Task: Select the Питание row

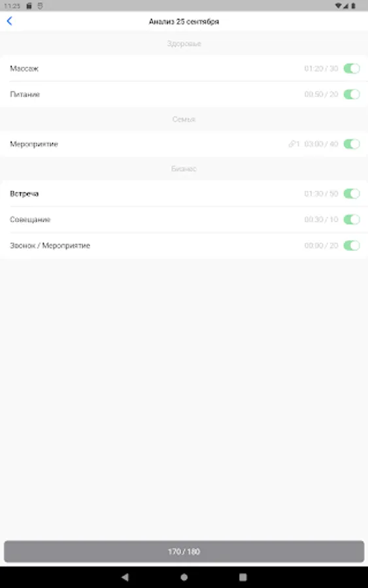Action: (184, 94)
